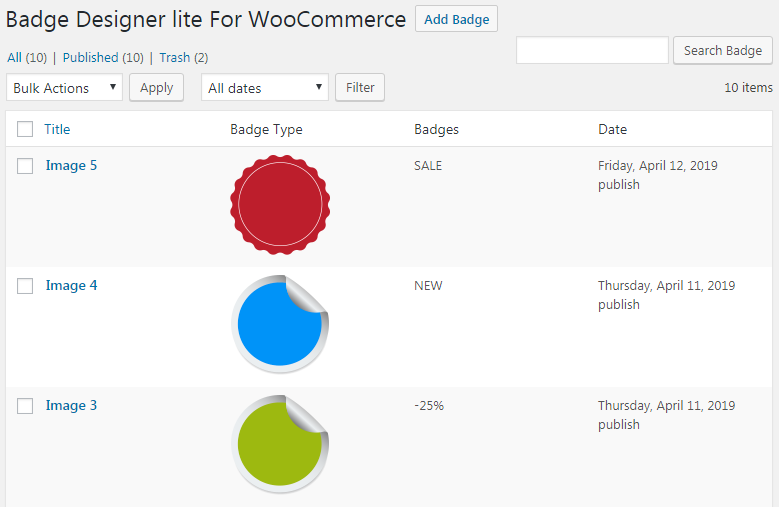Select the Image 4 row checkbox
Viewport: 779px width, 507px height.
[25, 286]
